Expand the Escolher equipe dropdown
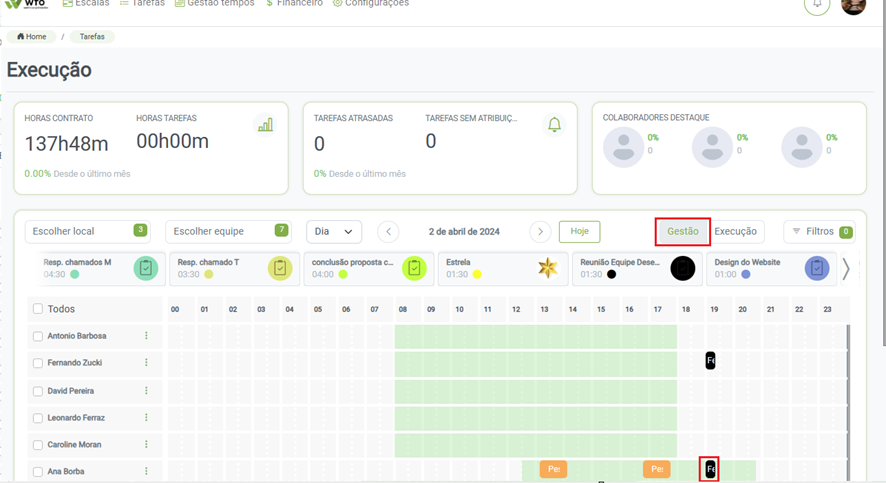The image size is (886, 483). (x=228, y=231)
